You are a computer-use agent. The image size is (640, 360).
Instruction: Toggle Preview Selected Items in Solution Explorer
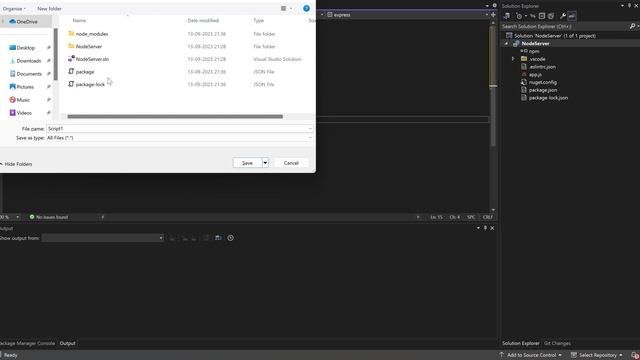[x=572, y=16]
